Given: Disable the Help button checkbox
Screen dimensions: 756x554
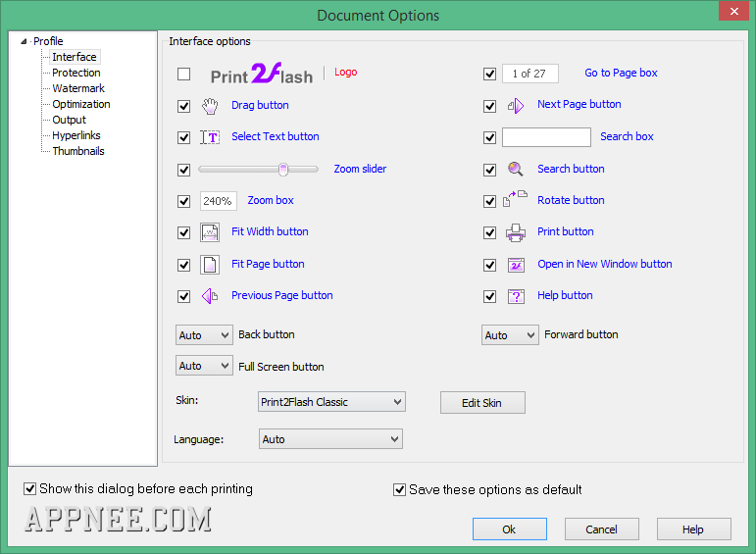Looking at the screenshot, I should [490, 296].
